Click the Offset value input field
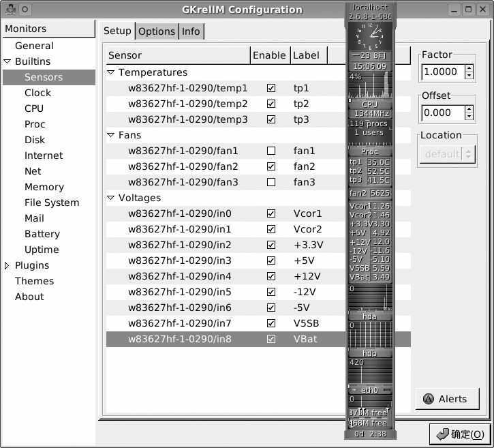The height and width of the screenshot is (448, 494). point(442,113)
